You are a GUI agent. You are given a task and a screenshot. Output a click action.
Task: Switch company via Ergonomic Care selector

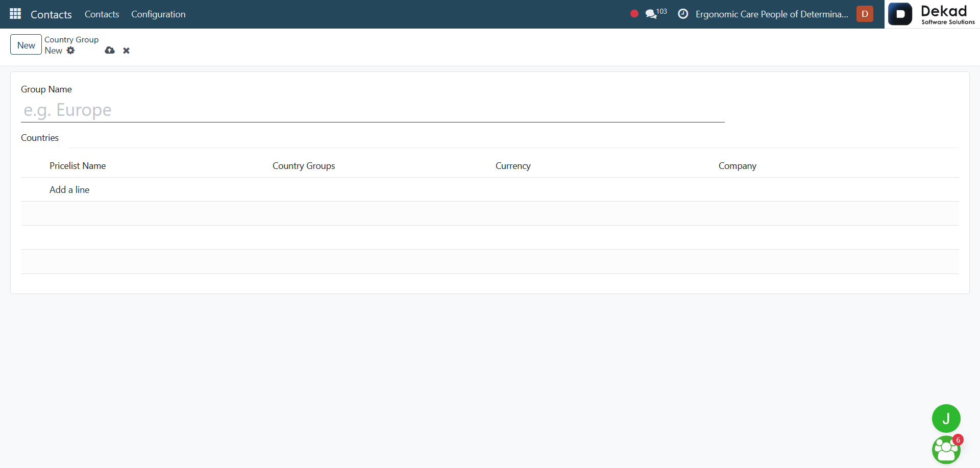point(772,14)
